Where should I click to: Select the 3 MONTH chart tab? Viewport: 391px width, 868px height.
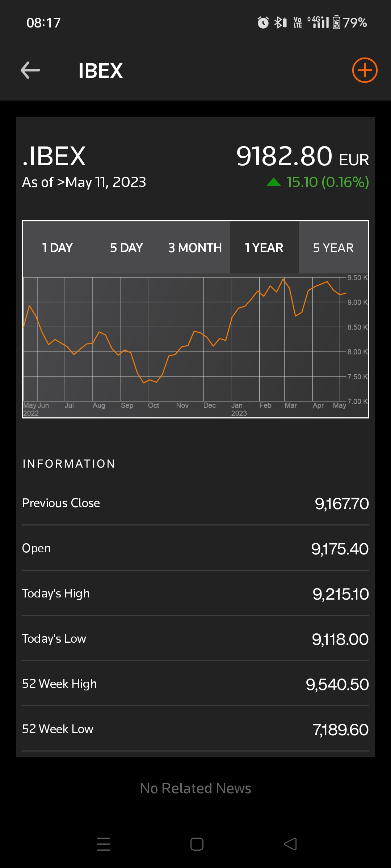pos(195,248)
